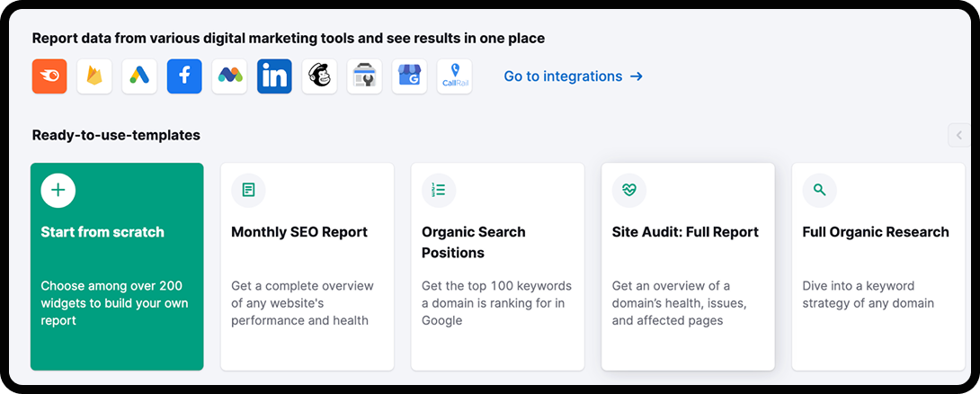This screenshot has height=394, width=980.
Task: Click the Full Organic Research magnifier icon
Action: pos(819,190)
